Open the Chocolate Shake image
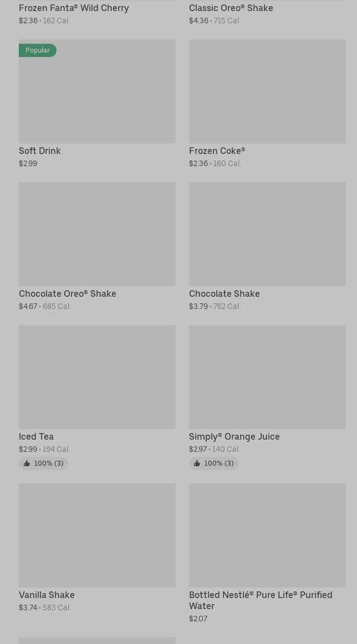Image resolution: width=357 pixels, height=644 pixels. 267,234
